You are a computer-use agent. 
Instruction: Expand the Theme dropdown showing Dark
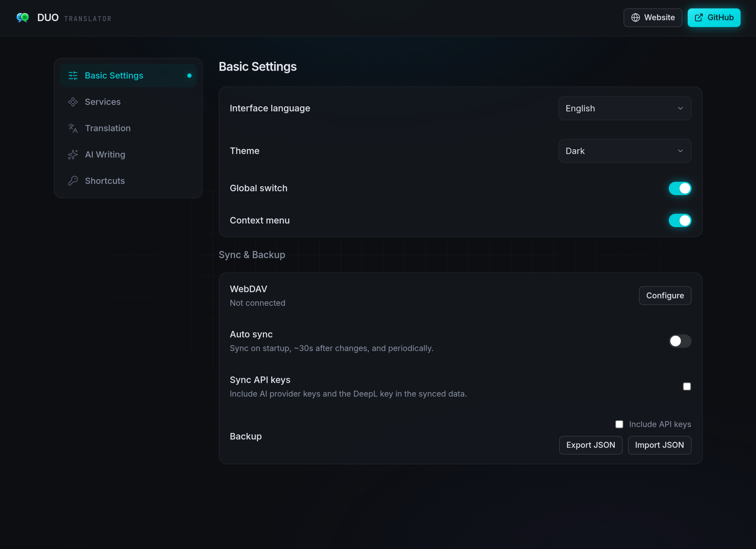pyautogui.click(x=625, y=151)
